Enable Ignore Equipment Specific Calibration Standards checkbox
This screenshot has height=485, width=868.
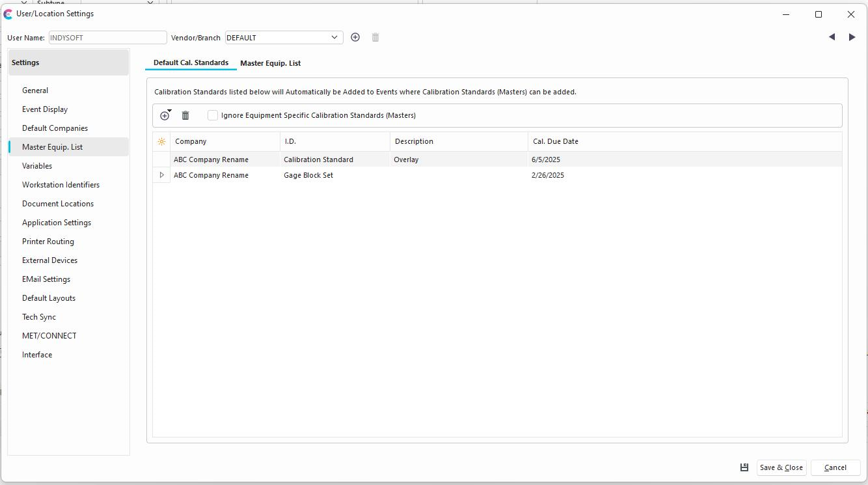pos(213,116)
